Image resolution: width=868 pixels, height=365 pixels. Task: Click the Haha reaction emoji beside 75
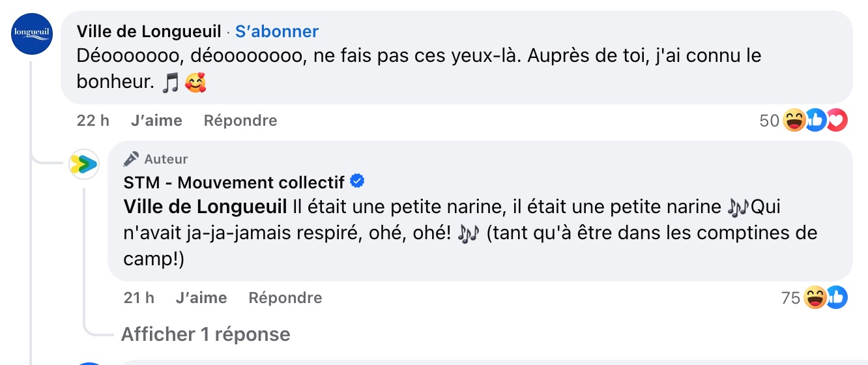[815, 298]
